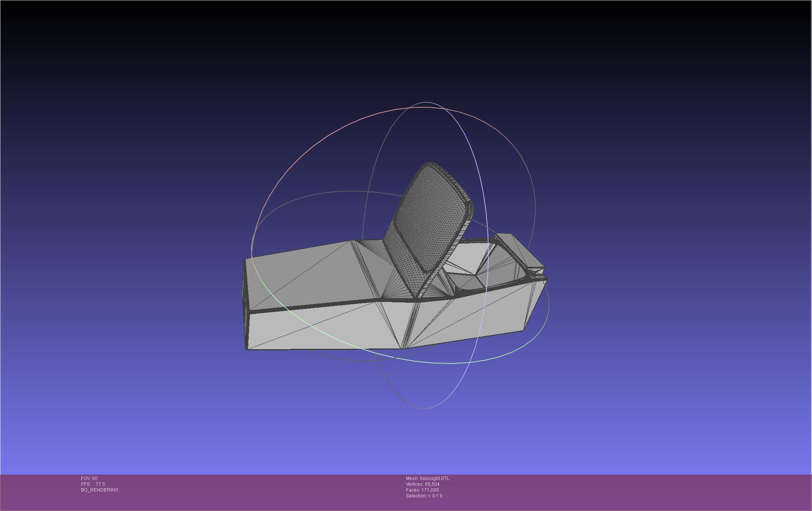
Task: Click the 'Vertices: 85,504' readout
Action: [422, 484]
